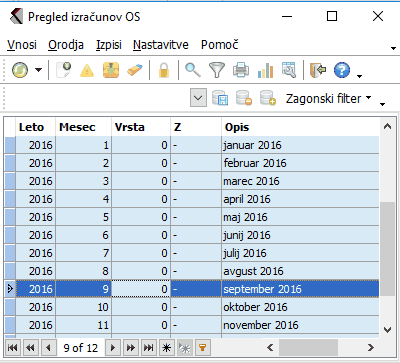Open the Zagonski filter dropdown
400x363 pixels.
(328, 98)
